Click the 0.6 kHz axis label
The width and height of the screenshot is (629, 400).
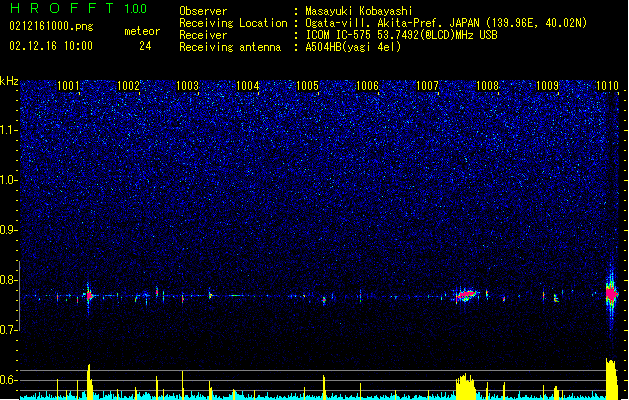9,380
